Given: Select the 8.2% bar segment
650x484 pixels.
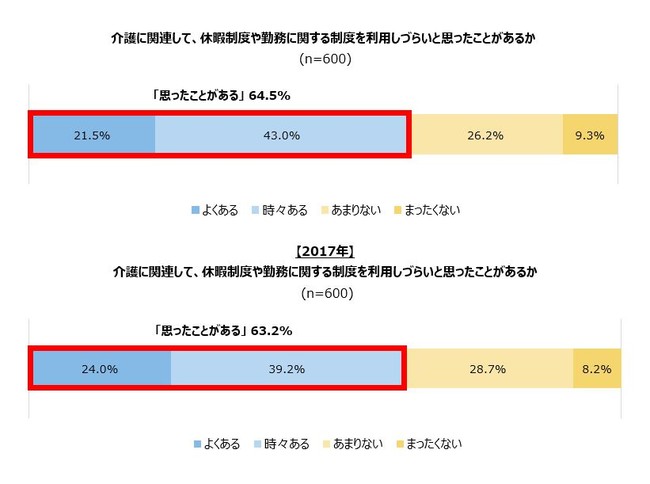Looking at the screenshot, I should point(596,369).
